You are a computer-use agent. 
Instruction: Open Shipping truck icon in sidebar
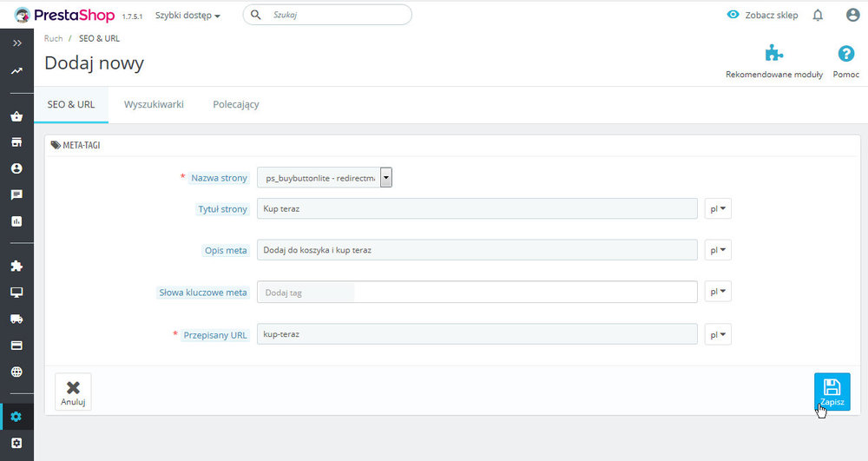16,319
